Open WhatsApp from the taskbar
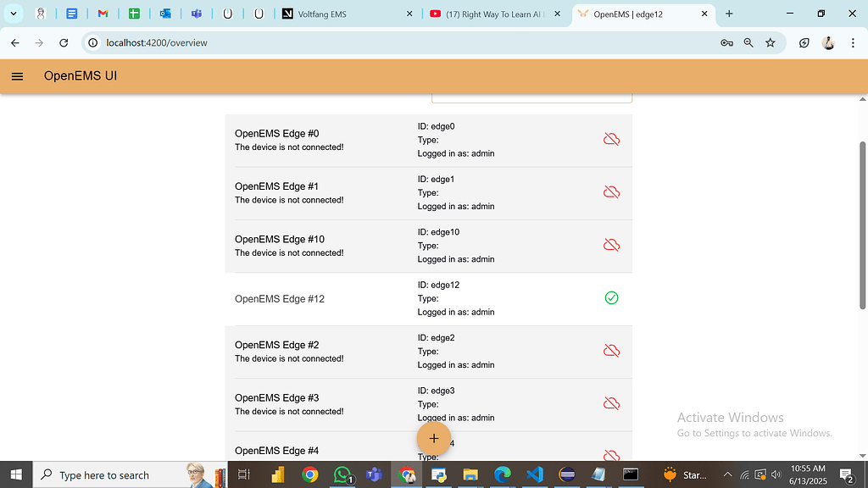 (342, 474)
